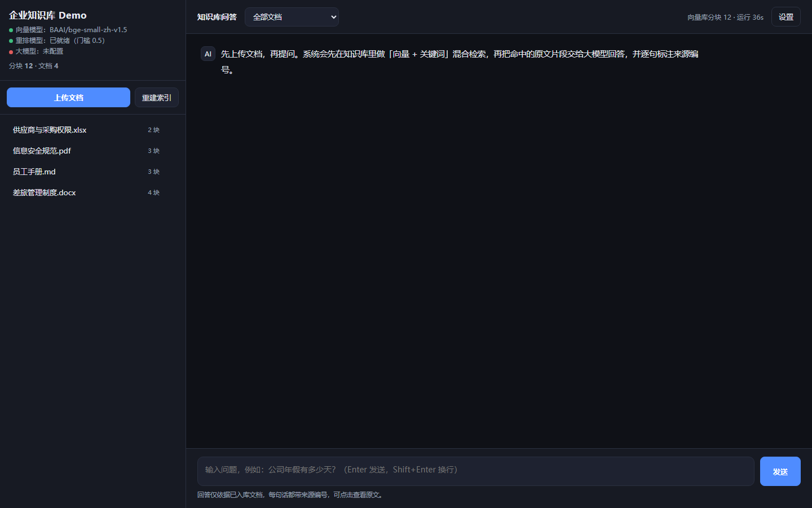The image size is (812, 508).
Task: Click the 重排模型 已就绪 status line
Action: pos(57,41)
